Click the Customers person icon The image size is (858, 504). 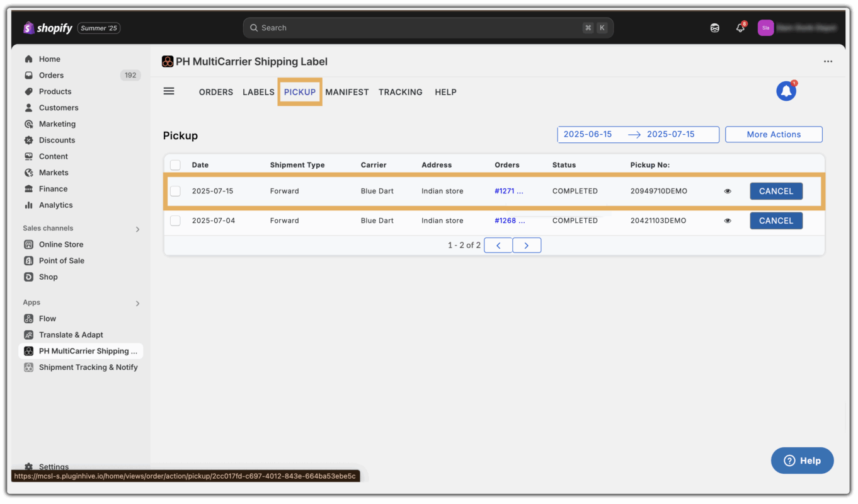click(28, 108)
